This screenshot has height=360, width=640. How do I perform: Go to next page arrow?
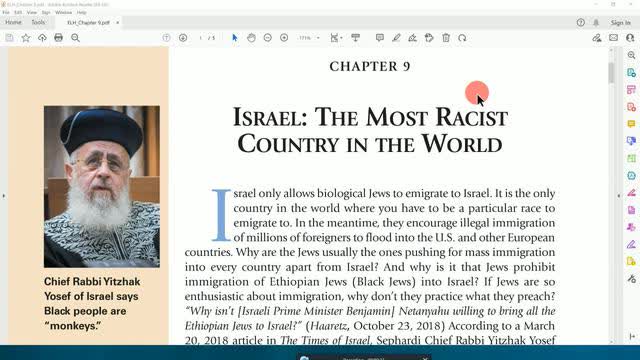pyautogui.click(x=183, y=38)
